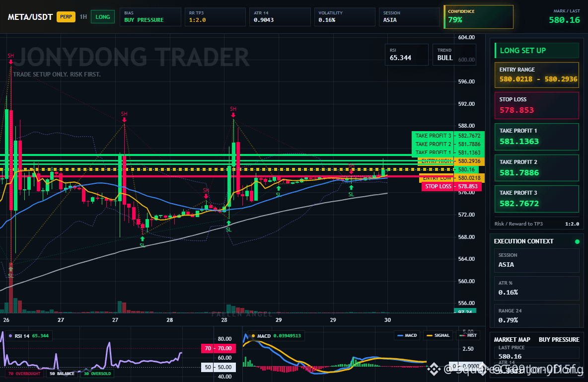Click the TAKE PROFIT 1 chart label
The height and width of the screenshot is (382, 588).
pos(448,153)
